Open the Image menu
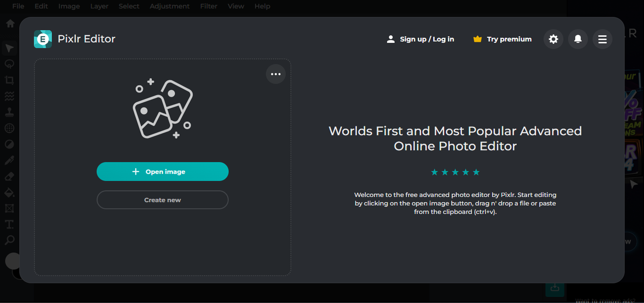 69,6
